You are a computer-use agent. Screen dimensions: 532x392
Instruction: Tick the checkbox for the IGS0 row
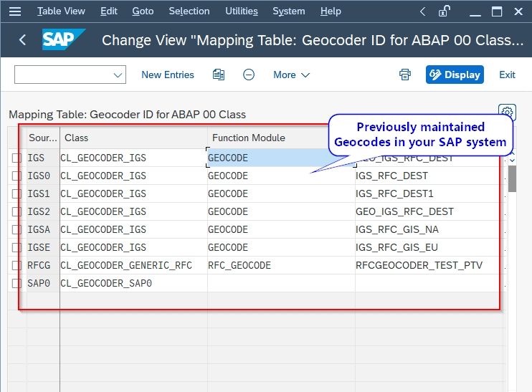pyautogui.click(x=16, y=176)
